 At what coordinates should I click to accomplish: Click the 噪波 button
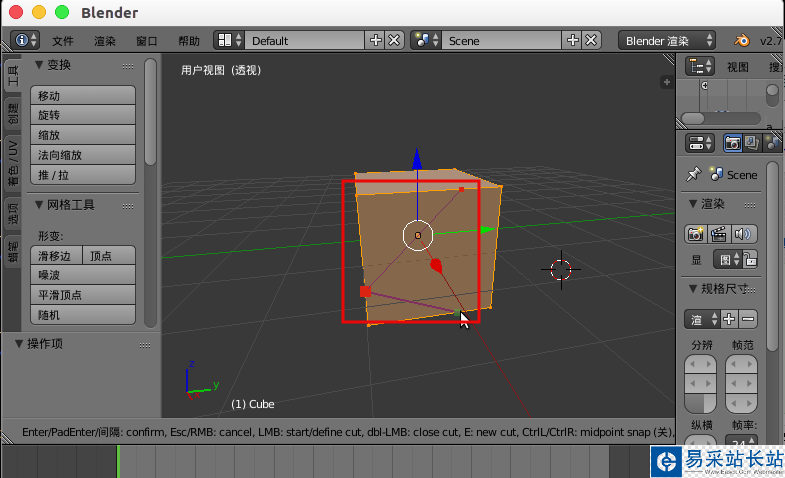[x=83, y=275]
